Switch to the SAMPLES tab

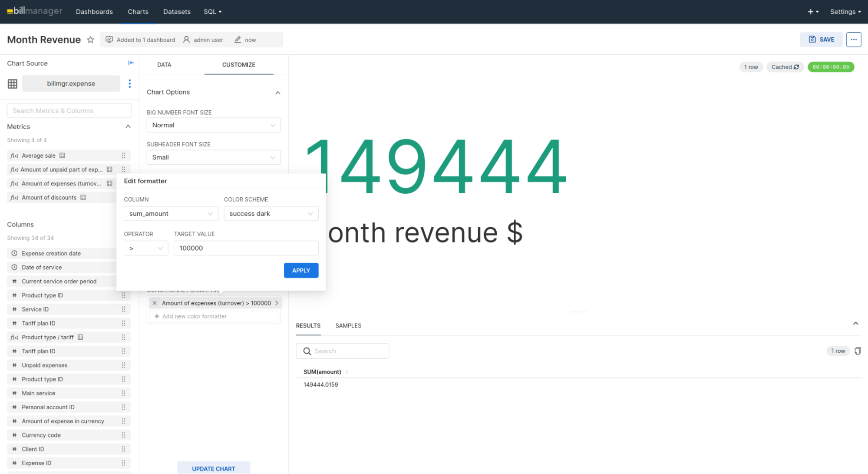click(348, 325)
